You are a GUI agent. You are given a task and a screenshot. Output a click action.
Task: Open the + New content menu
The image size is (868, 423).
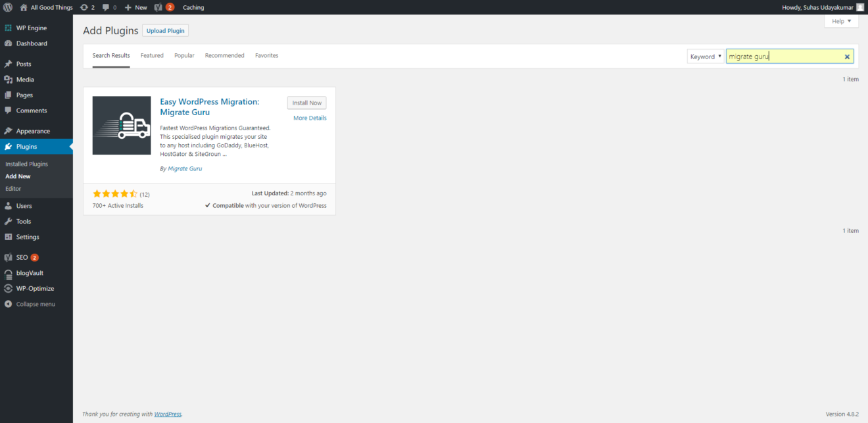click(x=136, y=7)
